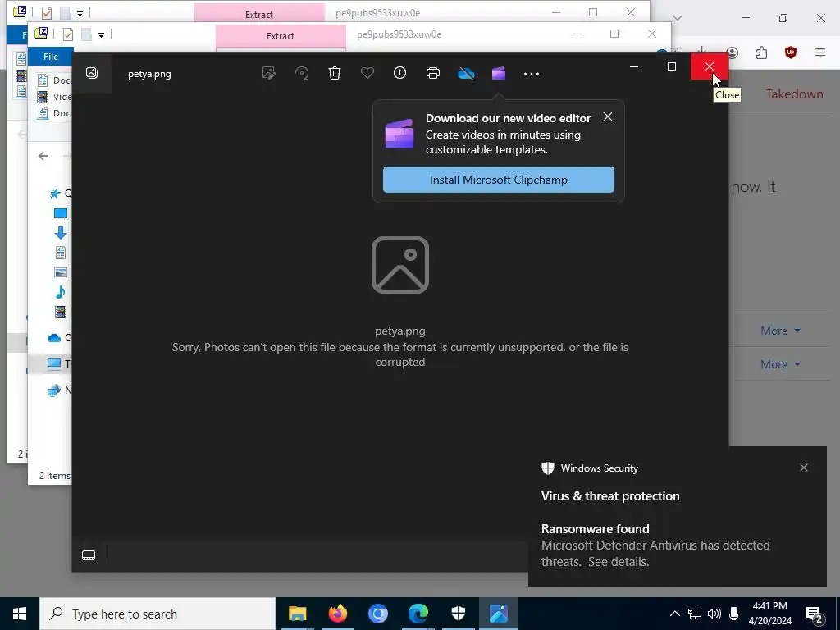Open Music note icon in Explorer sidebar

pyautogui.click(x=61, y=292)
